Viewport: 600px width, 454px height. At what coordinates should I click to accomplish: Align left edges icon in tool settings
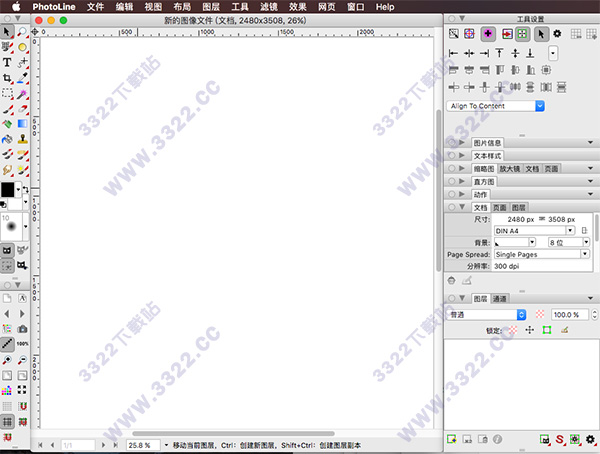point(453,53)
